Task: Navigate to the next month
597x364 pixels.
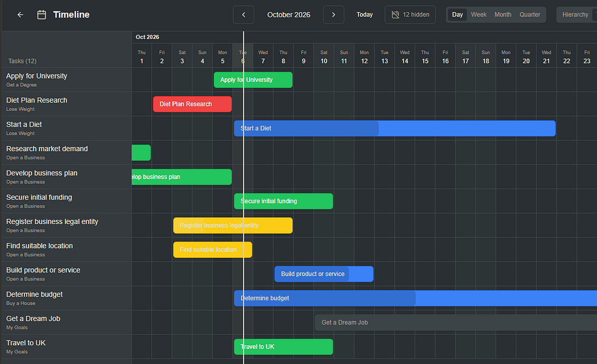Action: [x=333, y=15]
